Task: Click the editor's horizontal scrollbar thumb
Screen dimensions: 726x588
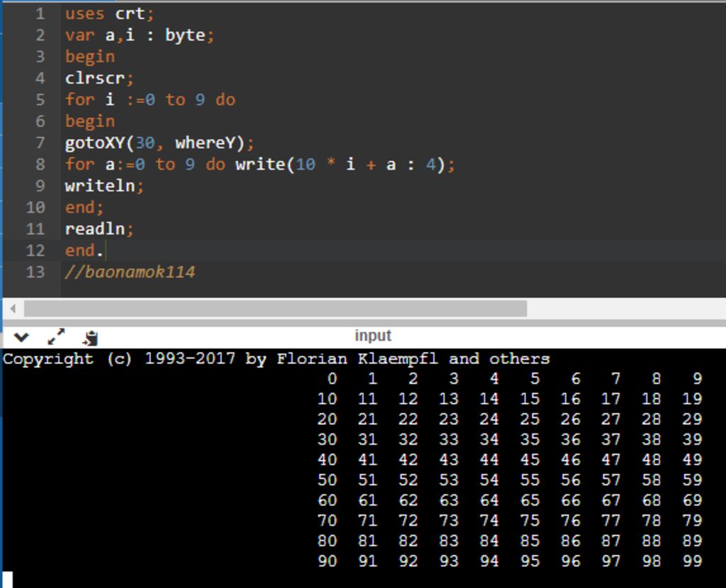Action: pyautogui.click(x=276, y=309)
